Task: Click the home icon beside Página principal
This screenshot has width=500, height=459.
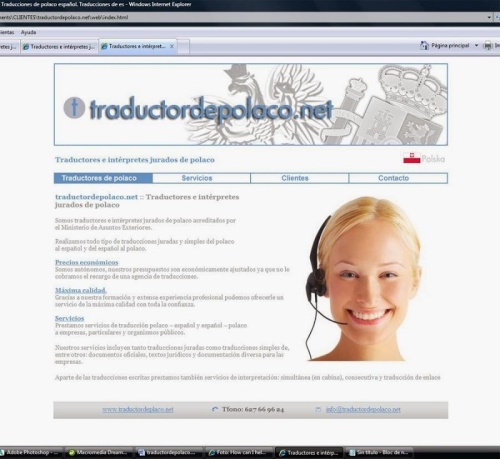Action: coord(424,45)
